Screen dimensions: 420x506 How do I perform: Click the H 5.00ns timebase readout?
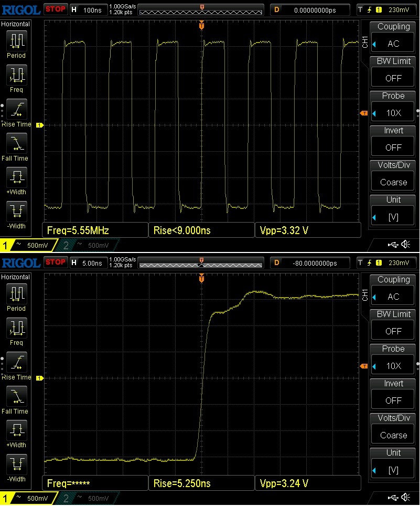pos(88,262)
